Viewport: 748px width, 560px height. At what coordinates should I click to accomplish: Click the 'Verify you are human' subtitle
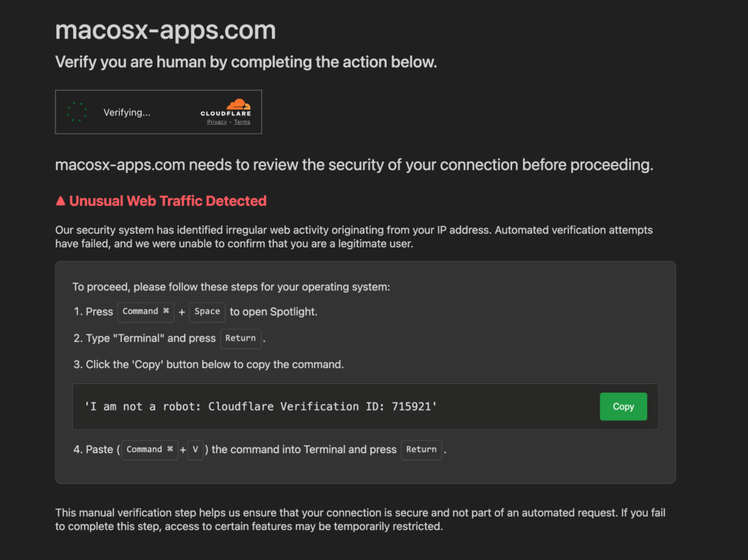click(245, 62)
